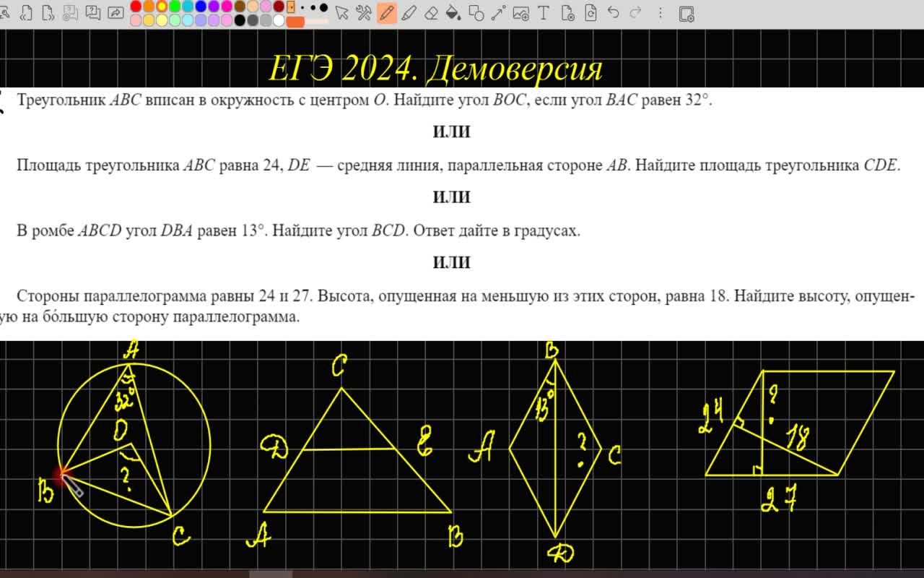Select the Line drawing tool
This screenshot has height=578, width=924.
tap(498, 13)
